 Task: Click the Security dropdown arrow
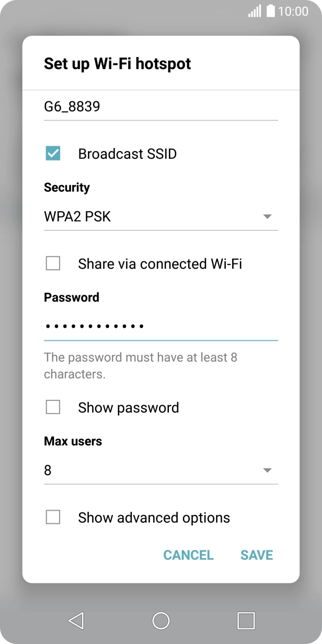[267, 216]
